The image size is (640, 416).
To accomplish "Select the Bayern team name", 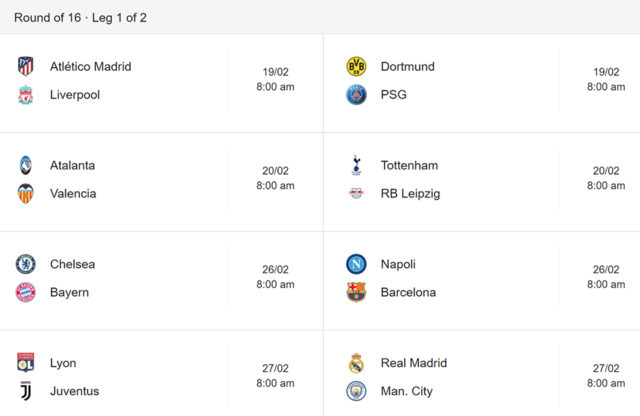I will coord(69,292).
